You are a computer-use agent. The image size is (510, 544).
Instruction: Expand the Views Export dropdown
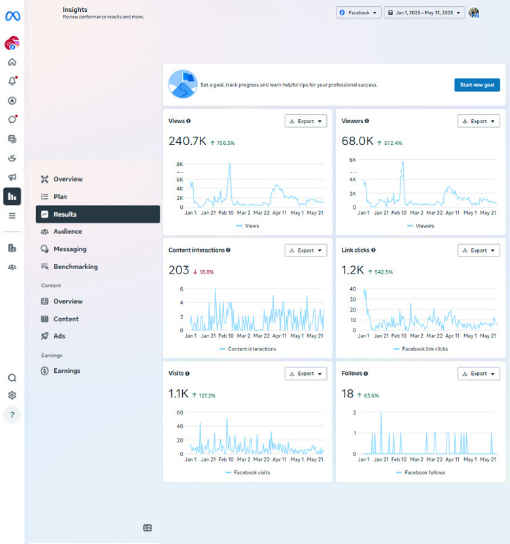tap(306, 121)
